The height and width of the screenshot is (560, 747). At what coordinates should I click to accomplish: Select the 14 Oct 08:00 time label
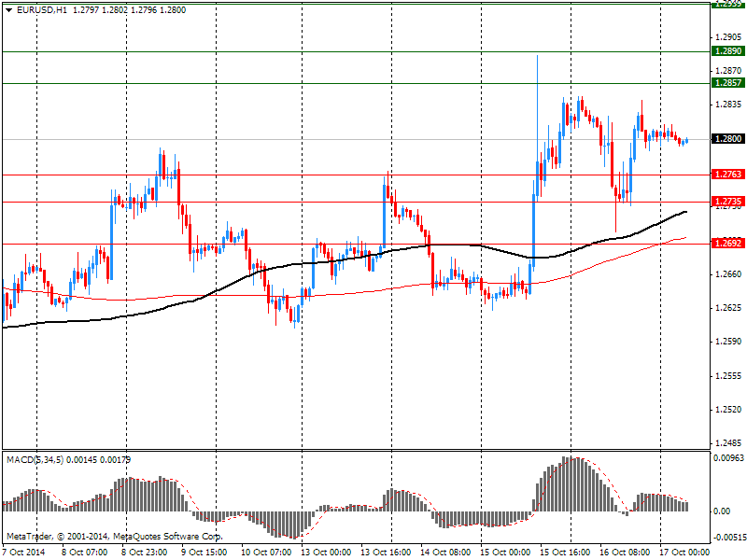pyautogui.click(x=445, y=553)
